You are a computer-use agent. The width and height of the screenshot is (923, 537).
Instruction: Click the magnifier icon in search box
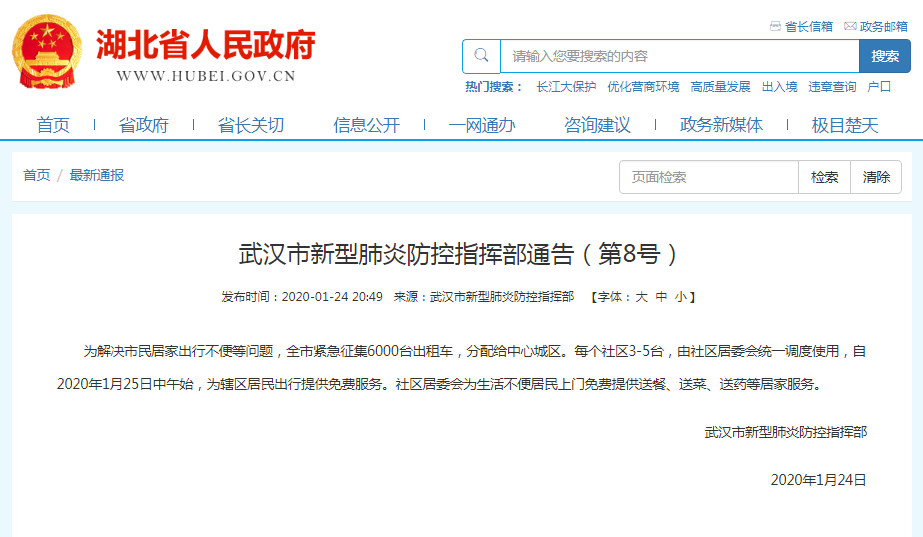[481, 56]
